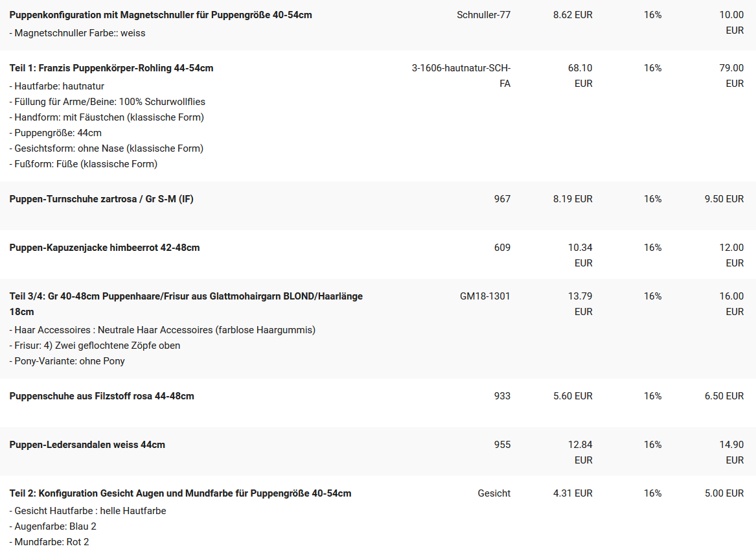This screenshot has height=553, width=756.
Task: Open Puppen-Kapuzenjacke himbeerrot 42-48cm title
Action: (x=105, y=248)
